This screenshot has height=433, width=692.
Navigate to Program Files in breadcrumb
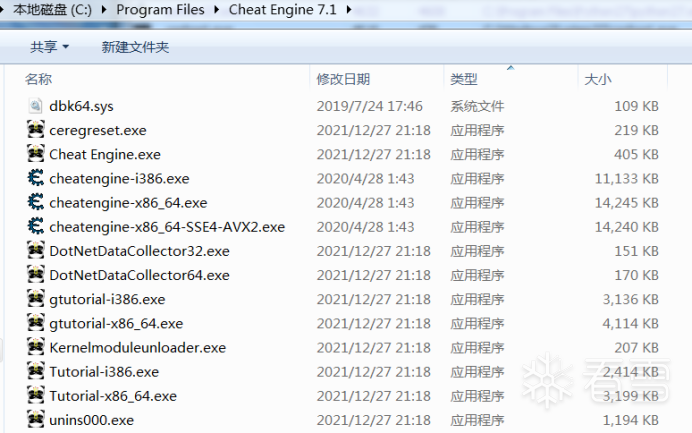(x=160, y=9)
